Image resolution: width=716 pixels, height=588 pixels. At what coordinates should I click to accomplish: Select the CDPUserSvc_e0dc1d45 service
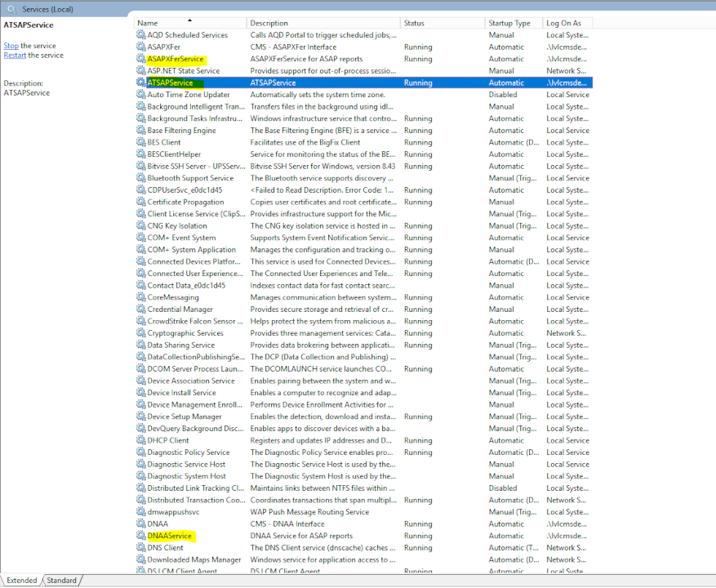363,190
